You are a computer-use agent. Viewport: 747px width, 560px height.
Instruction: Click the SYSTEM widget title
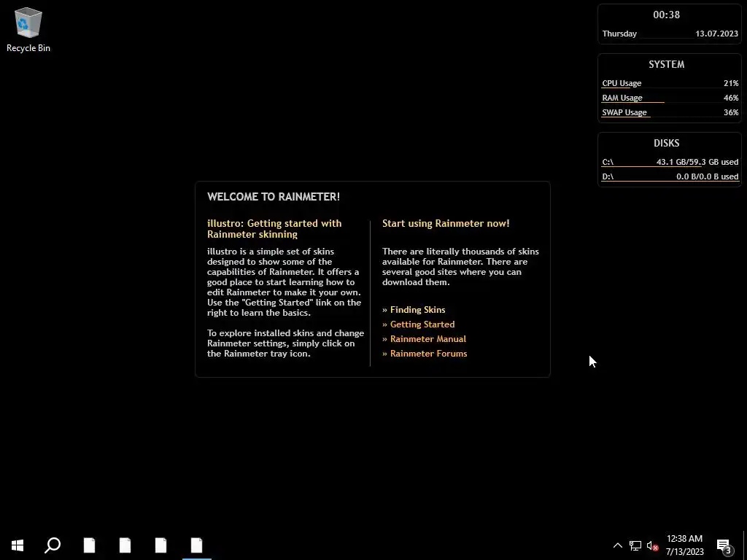666,64
